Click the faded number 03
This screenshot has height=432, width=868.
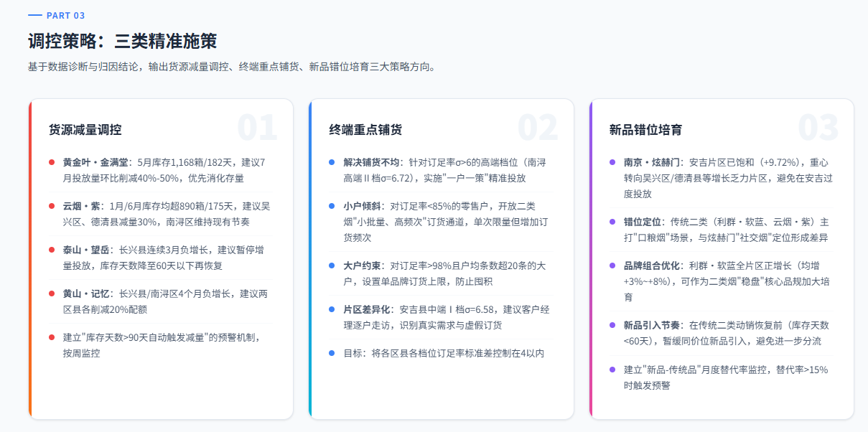point(818,128)
